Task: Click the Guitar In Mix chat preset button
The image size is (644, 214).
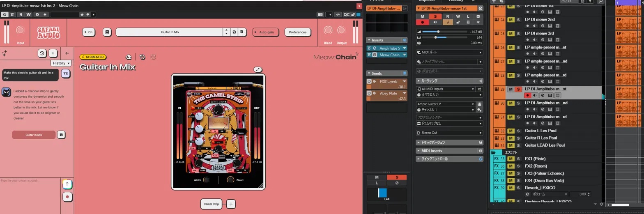Action: (x=34, y=135)
